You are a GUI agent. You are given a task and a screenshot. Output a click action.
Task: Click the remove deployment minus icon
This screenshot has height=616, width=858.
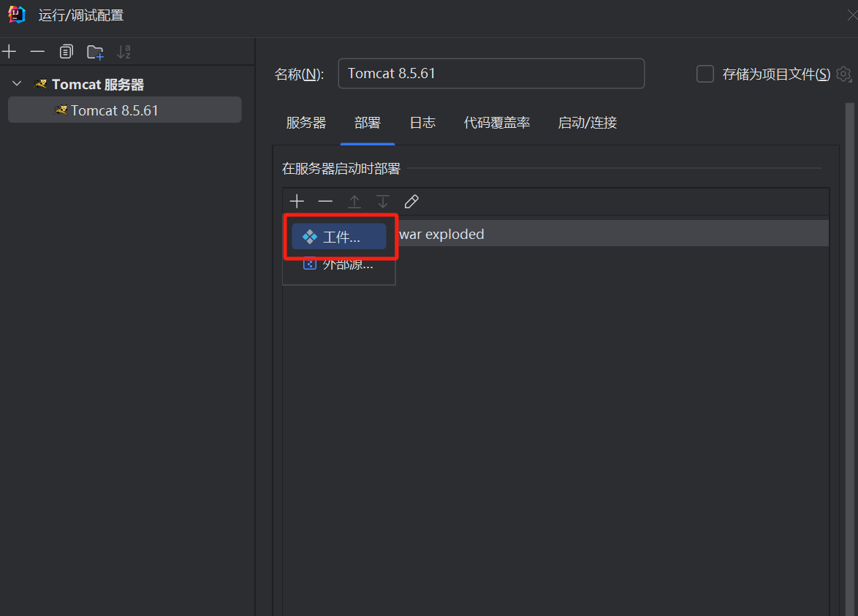click(x=325, y=202)
